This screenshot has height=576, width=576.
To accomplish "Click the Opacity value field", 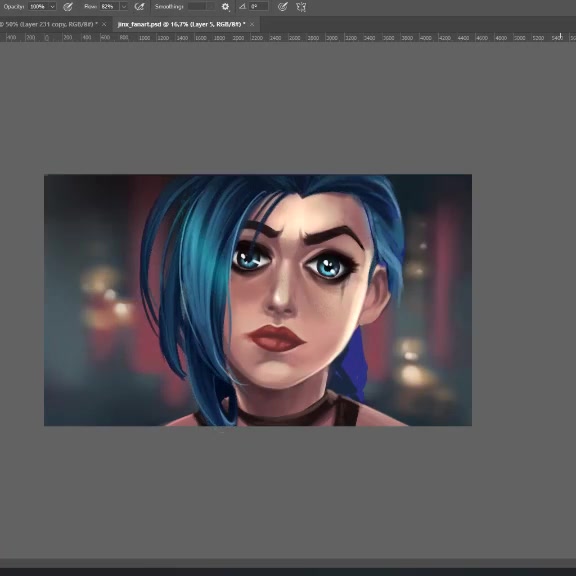I will tap(38, 7).
